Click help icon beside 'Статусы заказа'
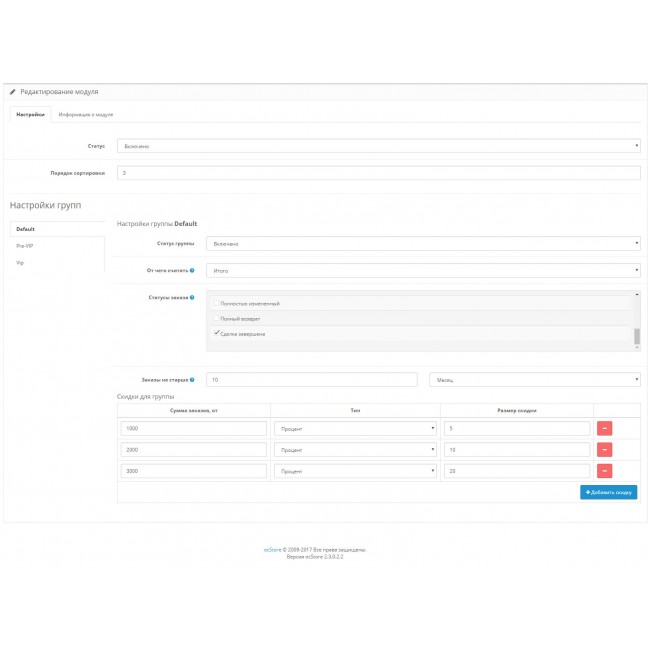The width and height of the screenshot is (650, 650). [191, 298]
